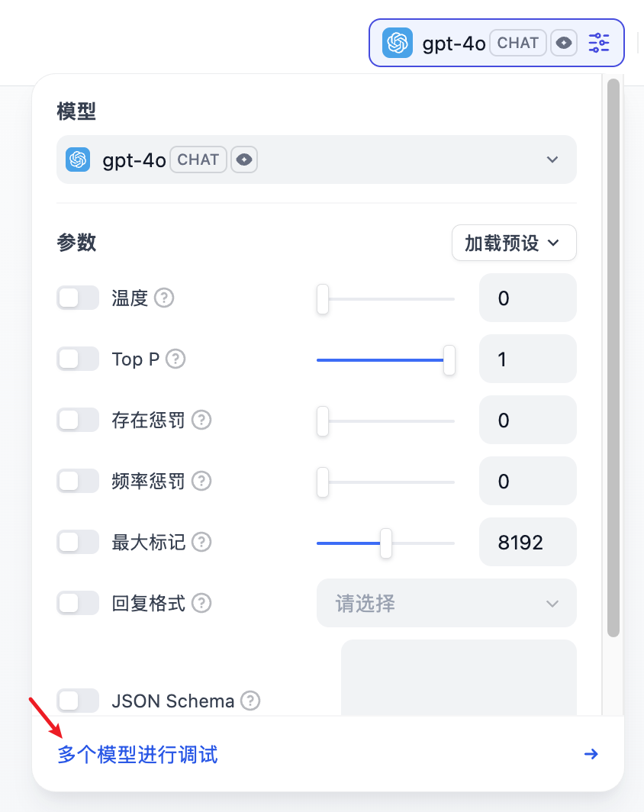
Task: Show help for 存在惩罚 question icon
Action: coord(201,420)
